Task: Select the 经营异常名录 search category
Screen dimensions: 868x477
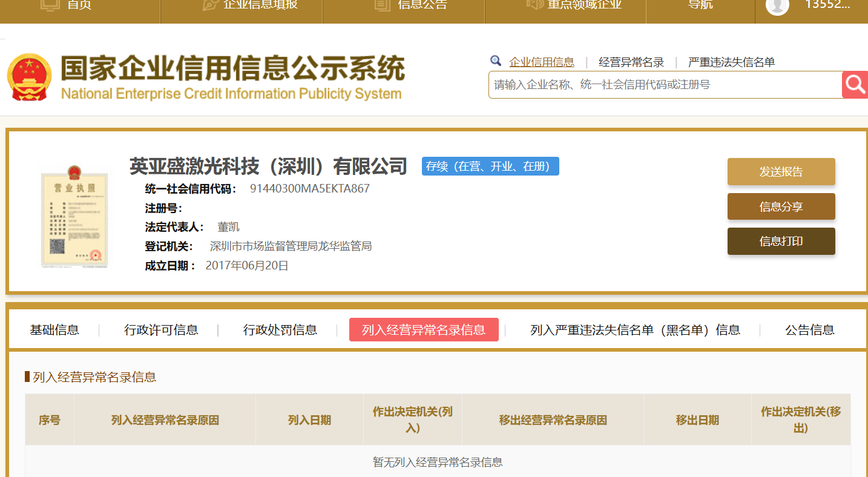Action: (631, 62)
